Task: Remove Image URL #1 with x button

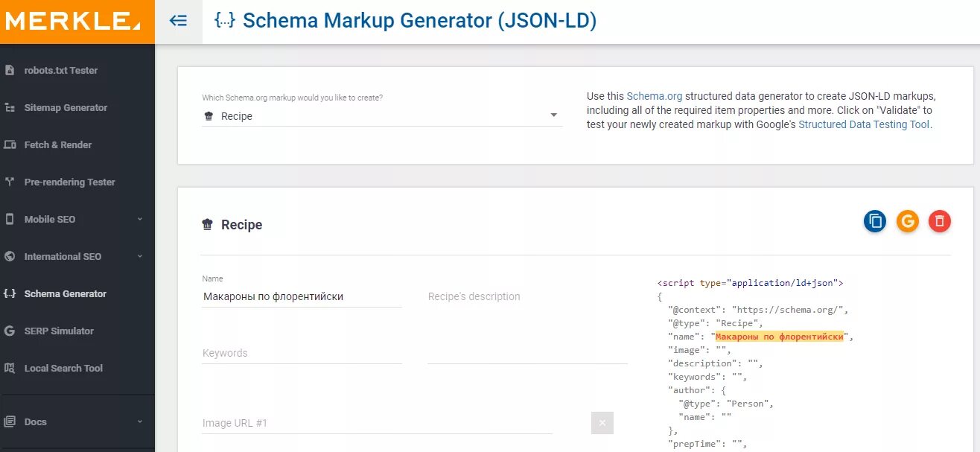Action: [x=602, y=423]
